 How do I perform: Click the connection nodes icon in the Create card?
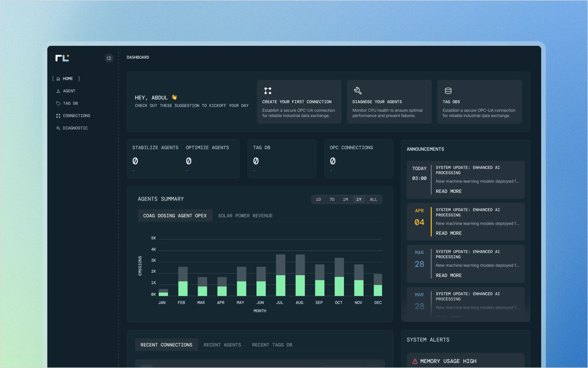268,91
